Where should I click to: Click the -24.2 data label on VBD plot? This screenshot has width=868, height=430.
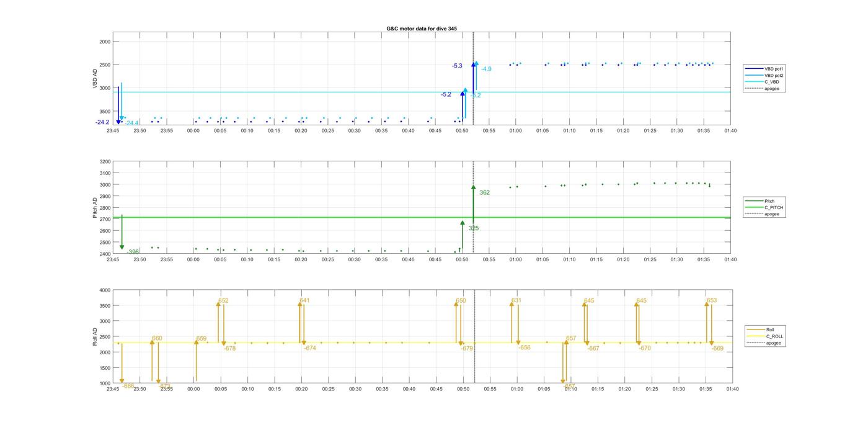click(102, 122)
